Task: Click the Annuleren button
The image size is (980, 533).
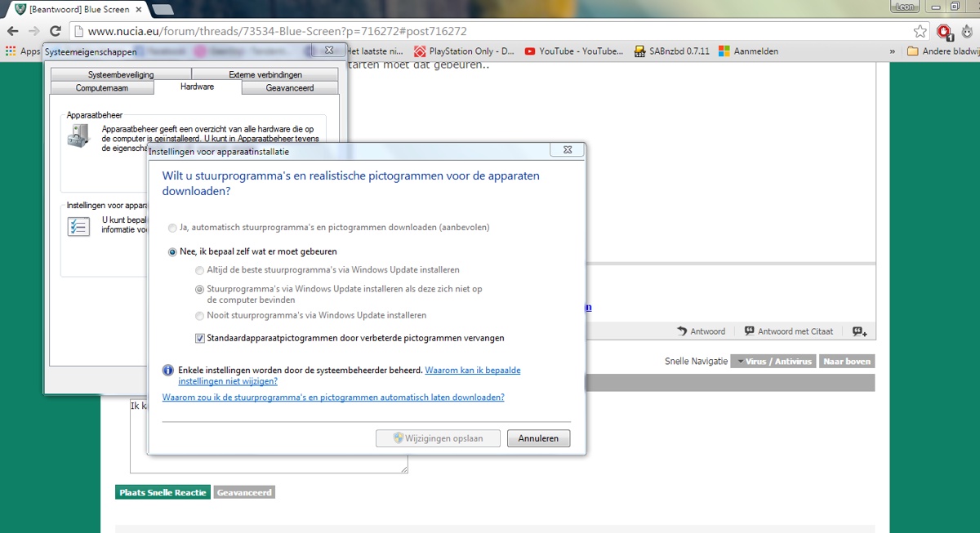Action: (538, 438)
